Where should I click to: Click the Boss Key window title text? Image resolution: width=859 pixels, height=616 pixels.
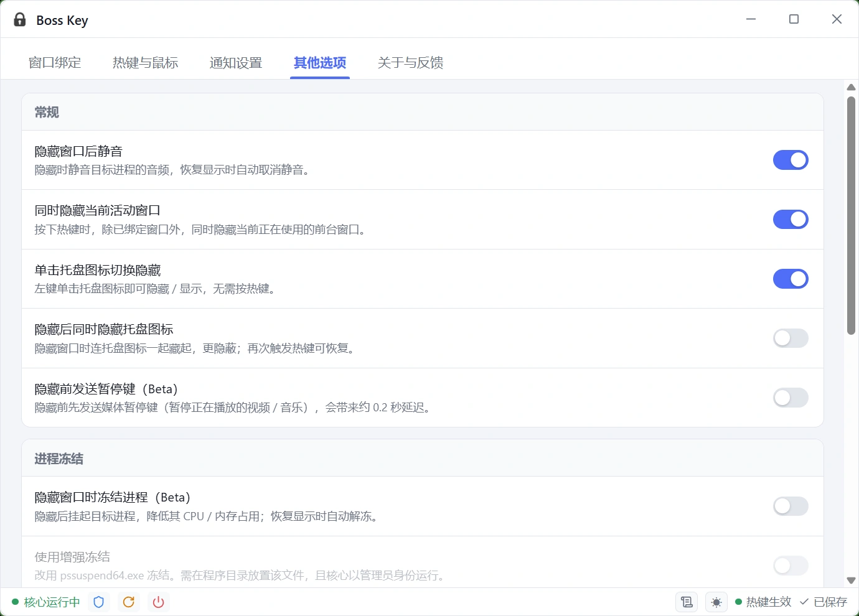tap(62, 20)
